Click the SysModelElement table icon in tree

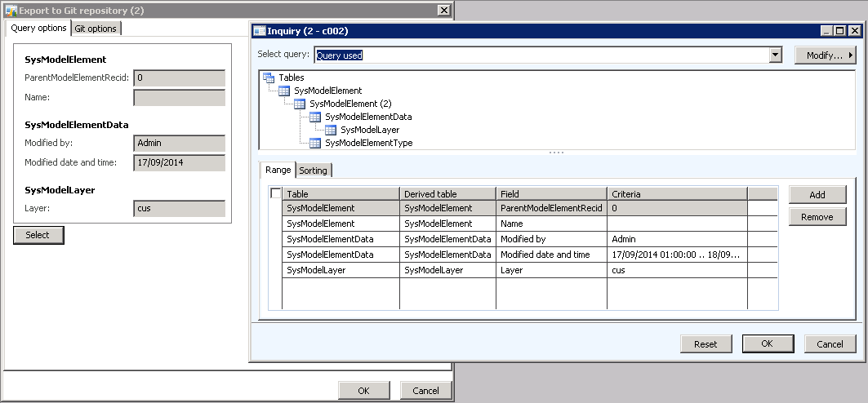point(284,91)
